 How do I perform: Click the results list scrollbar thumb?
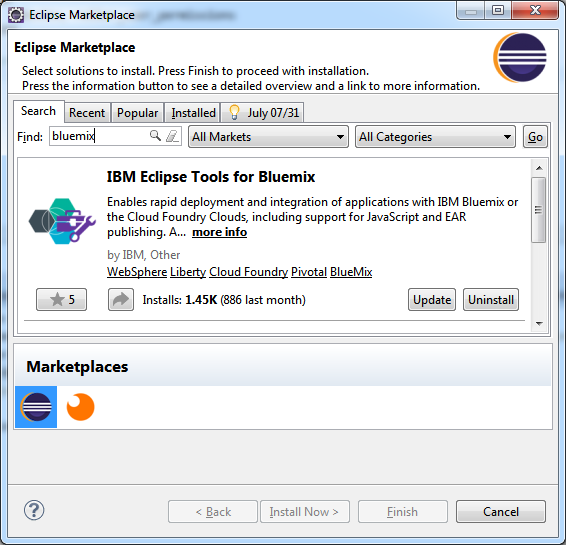[538, 210]
